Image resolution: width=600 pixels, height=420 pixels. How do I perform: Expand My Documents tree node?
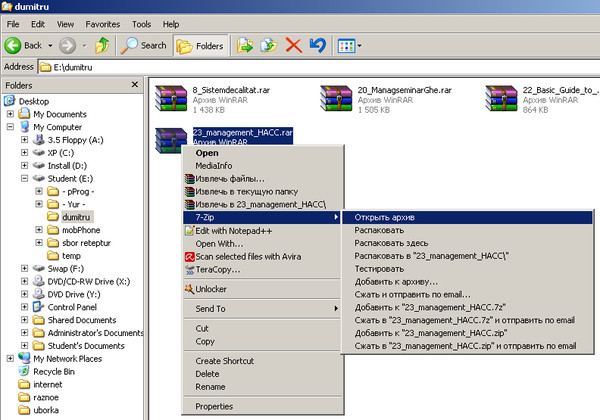coord(10,114)
